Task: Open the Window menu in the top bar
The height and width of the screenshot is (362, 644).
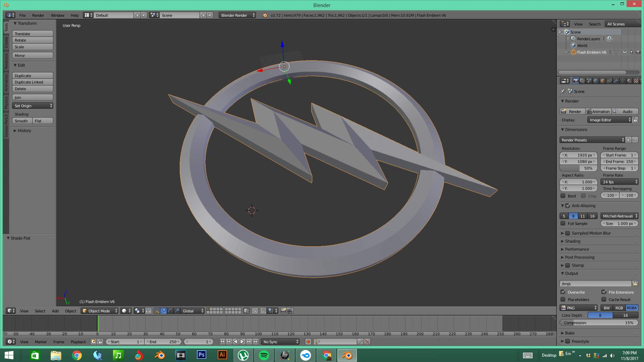Action: (x=57, y=15)
